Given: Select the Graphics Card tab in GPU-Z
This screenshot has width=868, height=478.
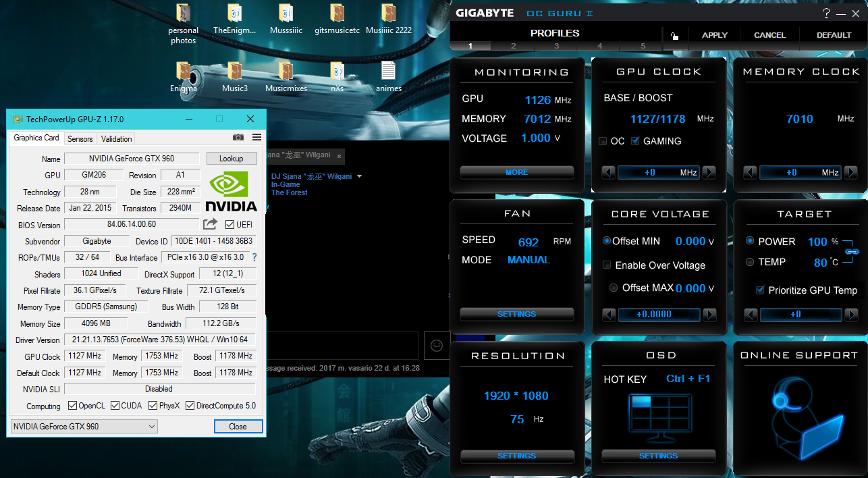Looking at the screenshot, I should [x=36, y=138].
